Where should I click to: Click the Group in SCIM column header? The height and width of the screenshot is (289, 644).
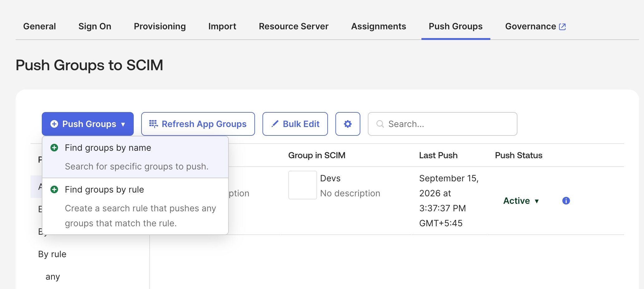coord(317,155)
